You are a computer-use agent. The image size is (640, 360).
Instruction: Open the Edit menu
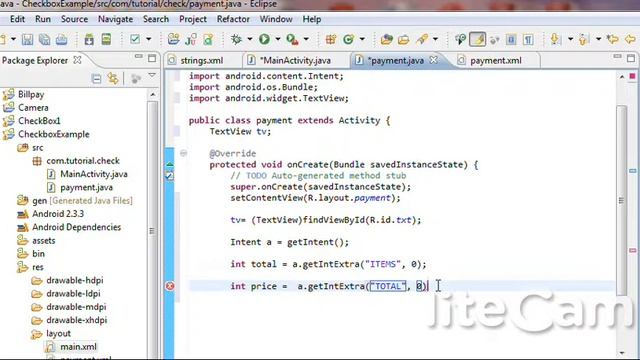pos(17,19)
